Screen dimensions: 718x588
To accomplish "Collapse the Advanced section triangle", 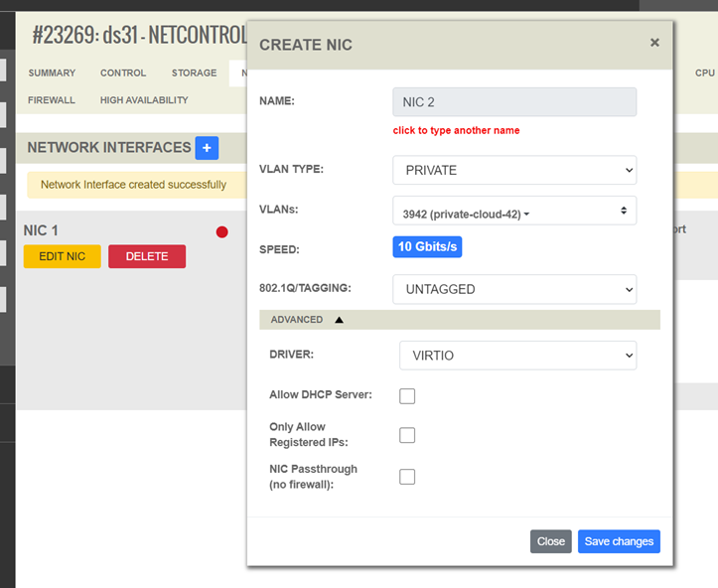I will [339, 320].
